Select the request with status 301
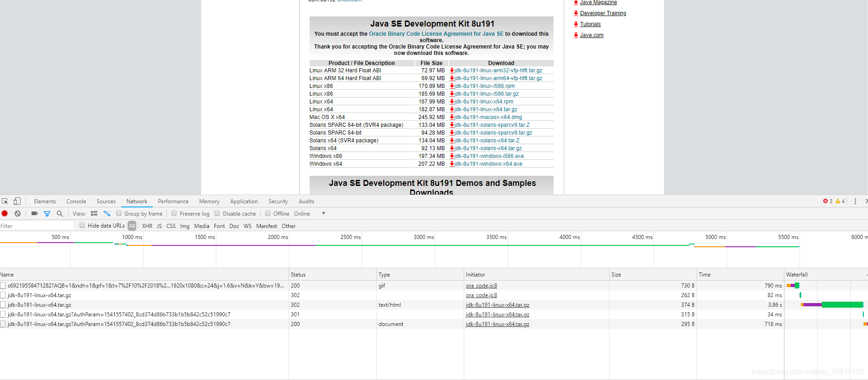This screenshot has width=868, height=380. [x=434, y=315]
